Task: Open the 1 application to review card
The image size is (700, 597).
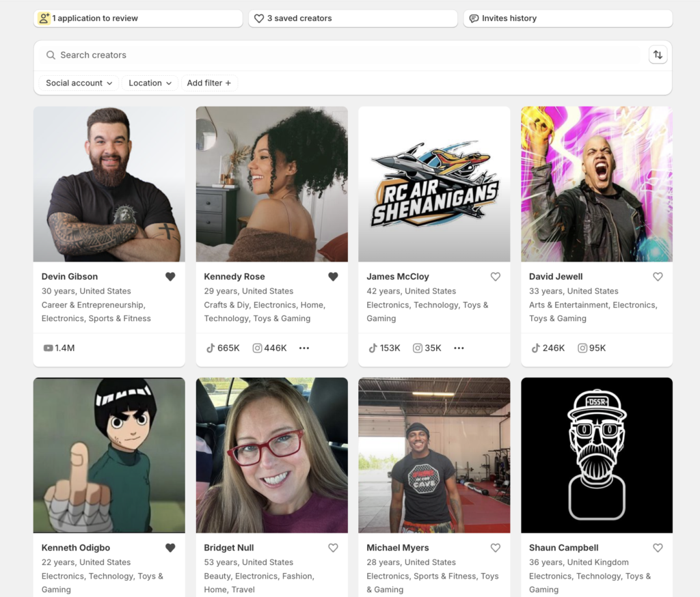Action: (138, 18)
